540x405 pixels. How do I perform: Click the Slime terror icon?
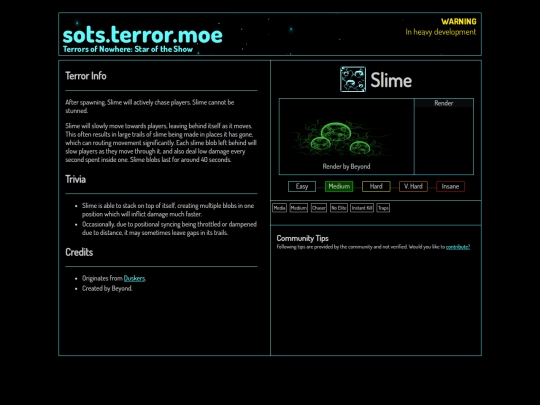point(353,79)
